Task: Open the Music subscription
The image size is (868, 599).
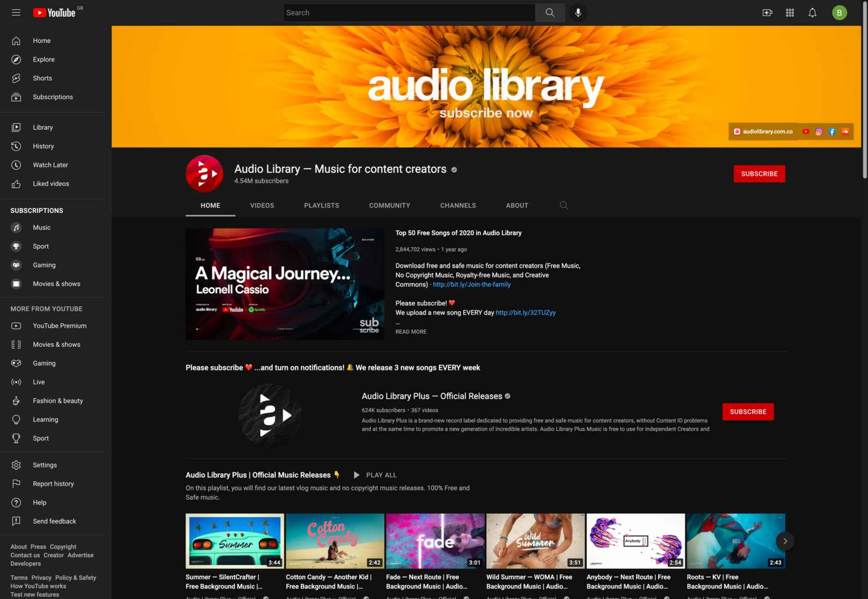Action: [x=52, y=227]
